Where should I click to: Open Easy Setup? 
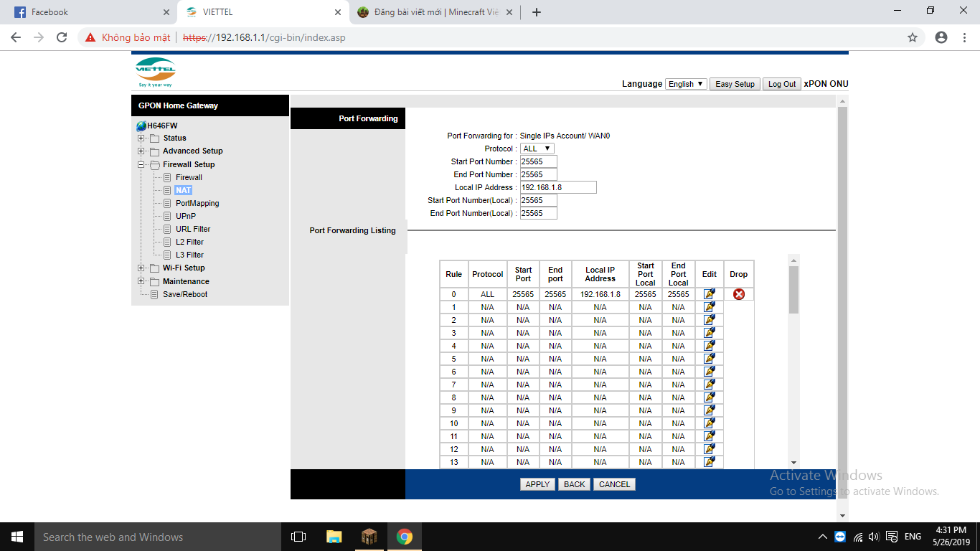click(x=735, y=84)
